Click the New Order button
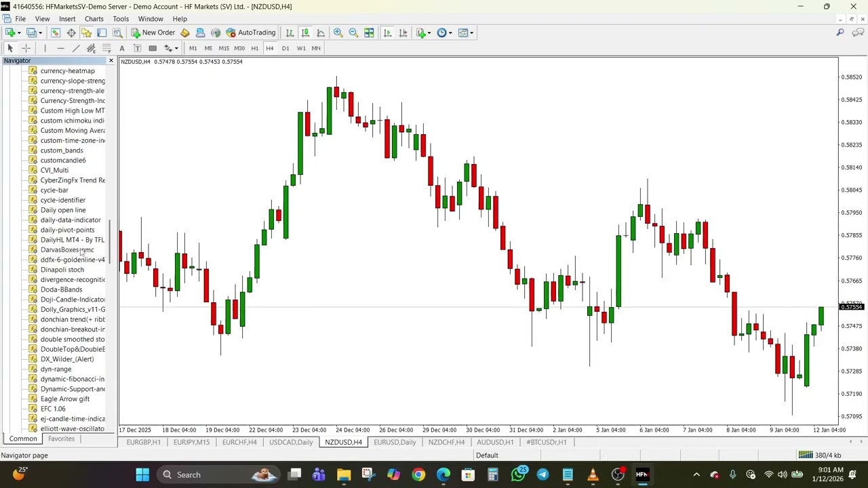 pyautogui.click(x=153, y=33)
